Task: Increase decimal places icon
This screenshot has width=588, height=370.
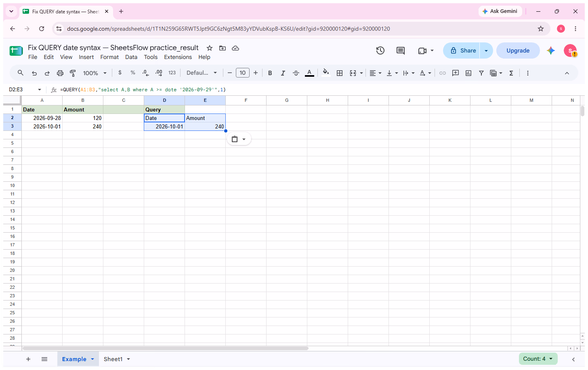Action: coord(159,73)
